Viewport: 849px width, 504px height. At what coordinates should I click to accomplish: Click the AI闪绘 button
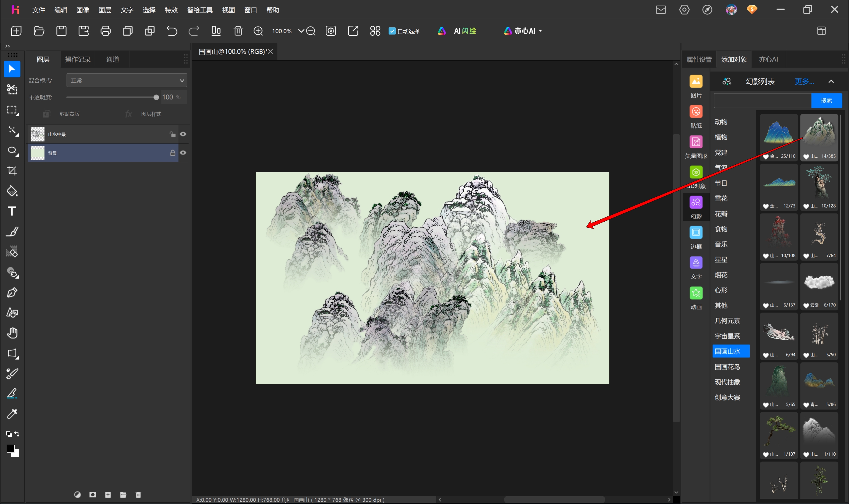pos(457,31)
